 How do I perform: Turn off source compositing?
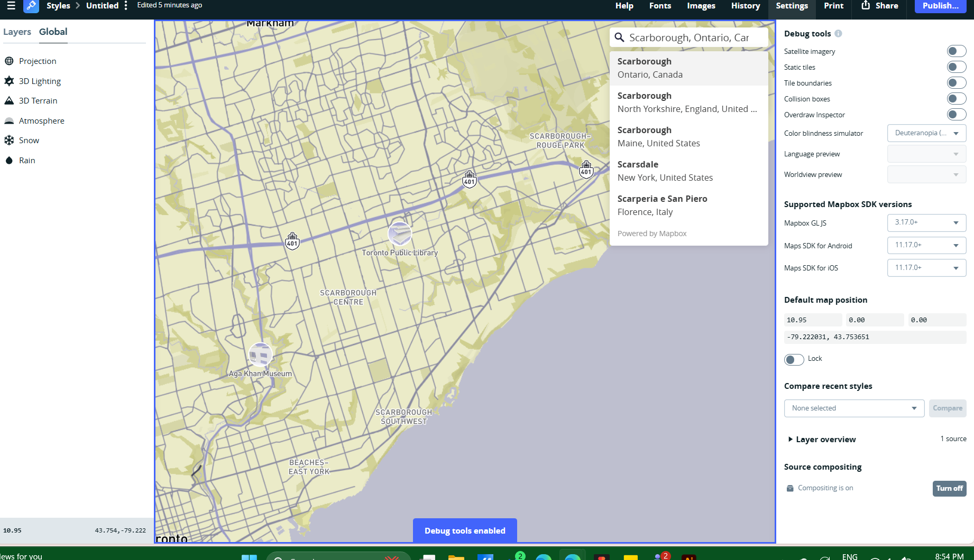point(949,488)
